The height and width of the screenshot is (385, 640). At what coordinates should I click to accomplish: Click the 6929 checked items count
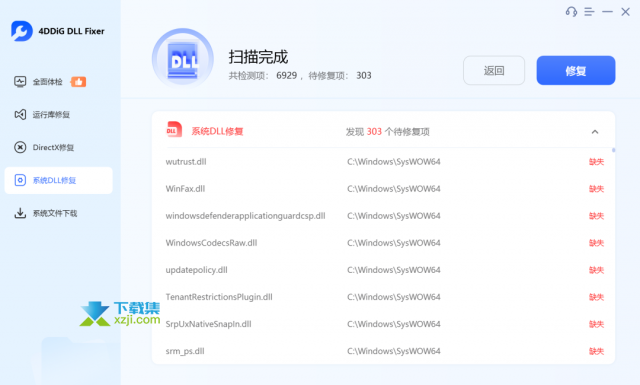(287, 76)
